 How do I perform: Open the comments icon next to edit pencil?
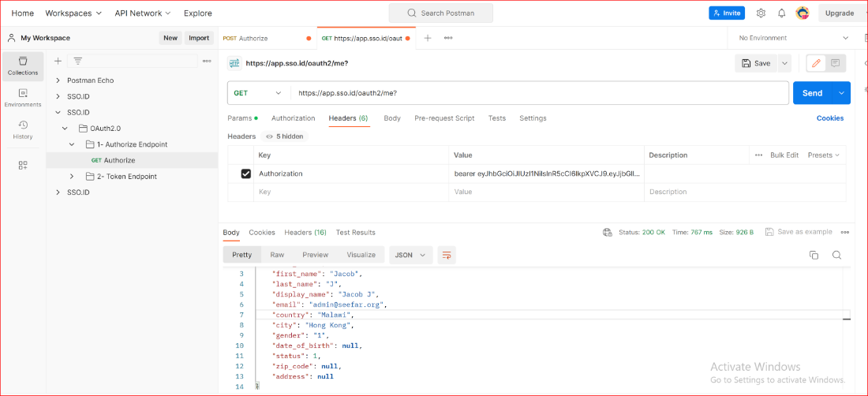(835, 63)
